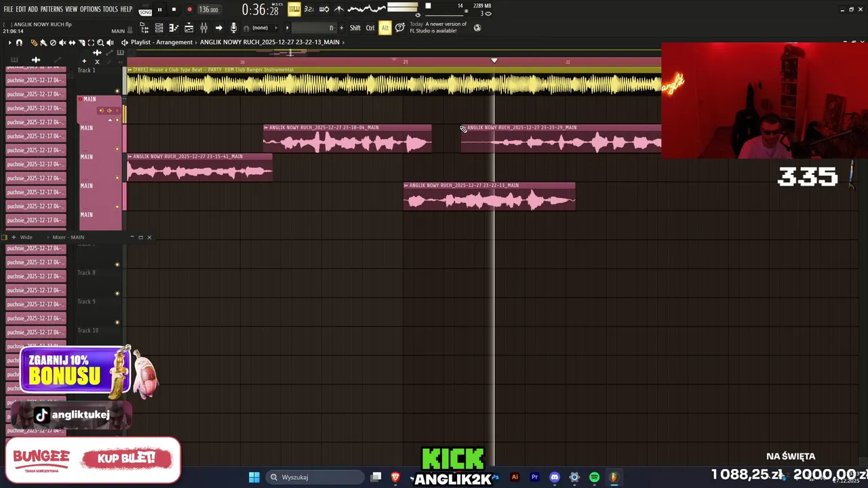Click the arrow icon next to the mixer button

218,28
